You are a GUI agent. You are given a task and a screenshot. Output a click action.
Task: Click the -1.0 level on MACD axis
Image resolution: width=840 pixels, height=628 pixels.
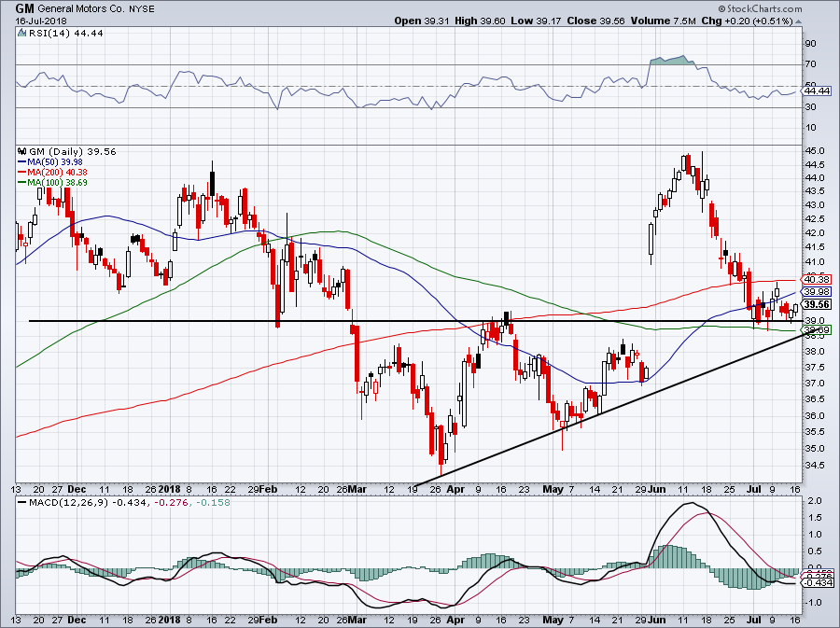point(813,603)
